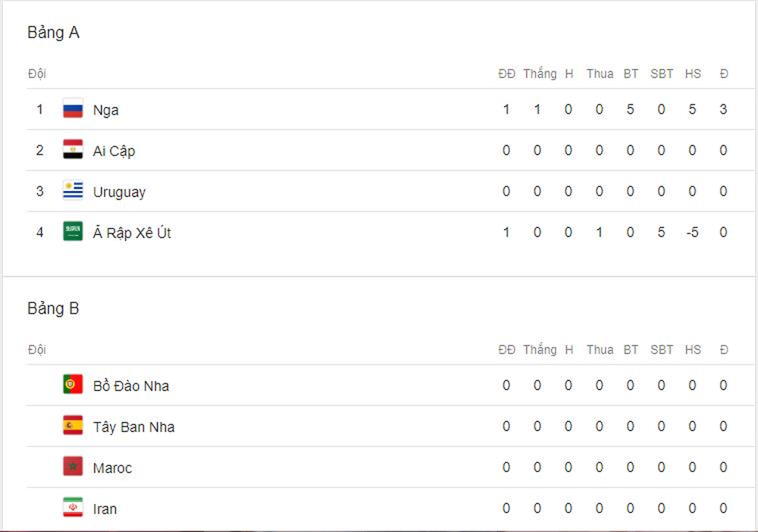Click the Bảng A heading
The height and width of the screenshot is (532, 758).
coord(53,33)
